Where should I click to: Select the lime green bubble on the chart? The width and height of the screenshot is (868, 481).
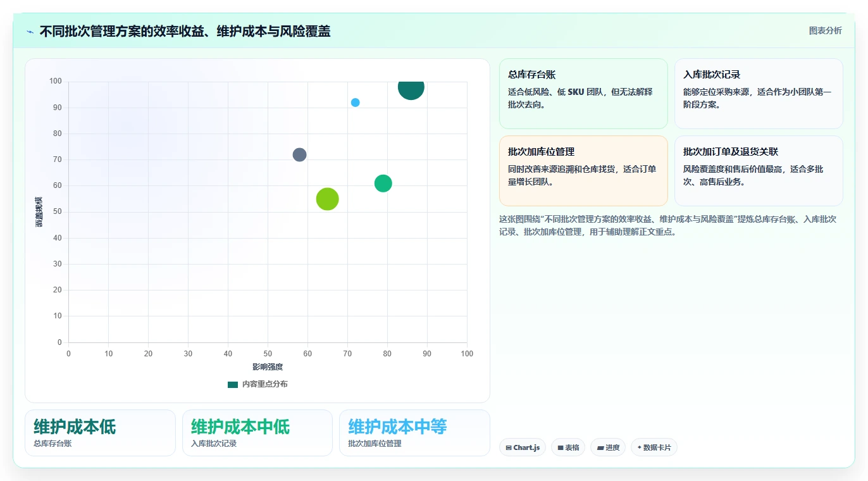327,199
